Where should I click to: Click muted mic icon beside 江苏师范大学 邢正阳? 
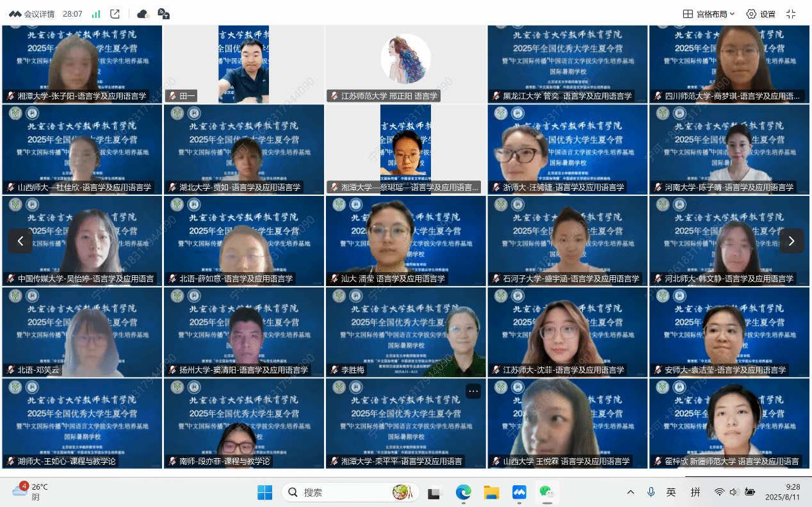334,96
